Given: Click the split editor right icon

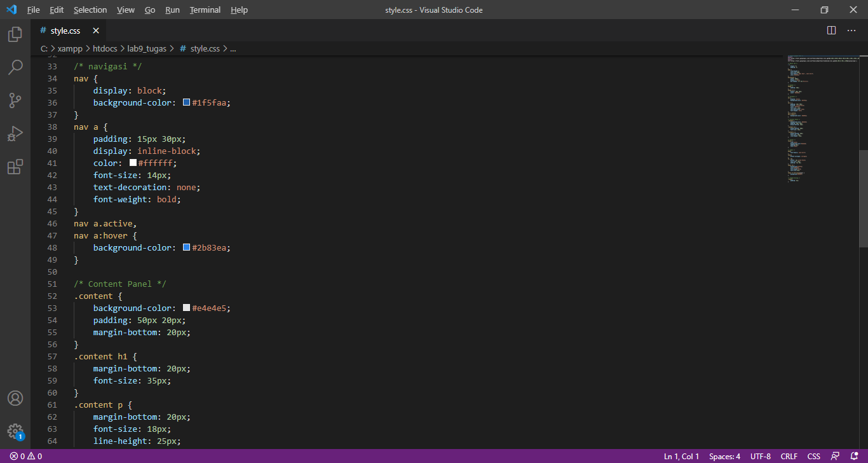Looking at the screenshot, I should tap(831, 31).
